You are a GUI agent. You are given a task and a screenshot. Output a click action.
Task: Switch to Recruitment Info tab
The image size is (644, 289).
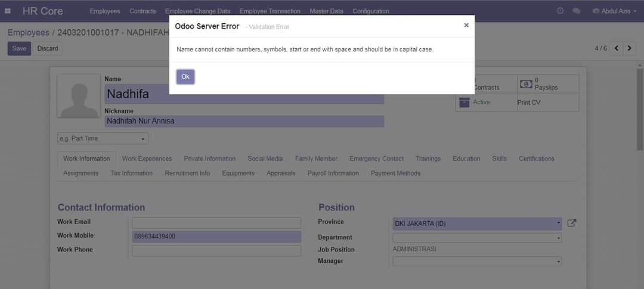[x=187, y=173]
